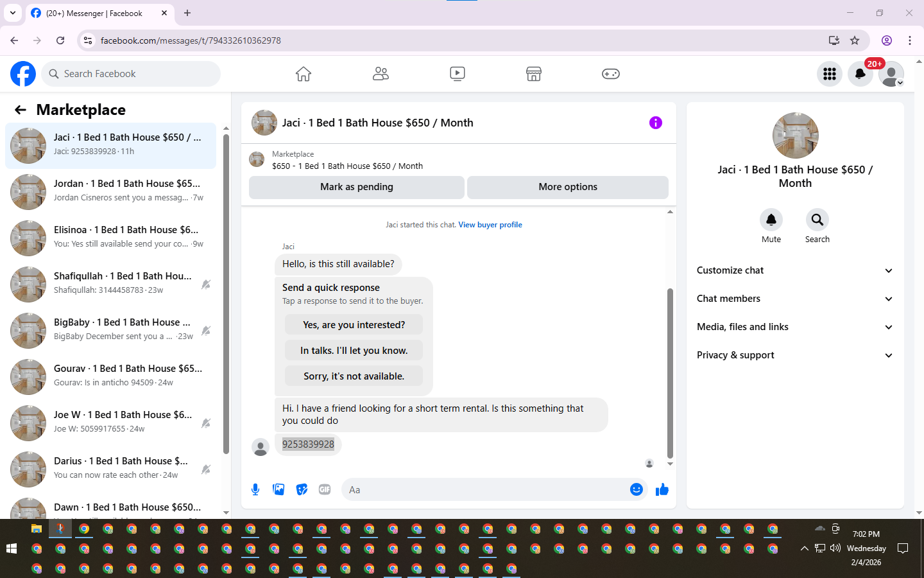Image resolution: width=924 pixels, height=578 pixels.
Task: Open the Watch video icon
Action: (x=458, y=74)
